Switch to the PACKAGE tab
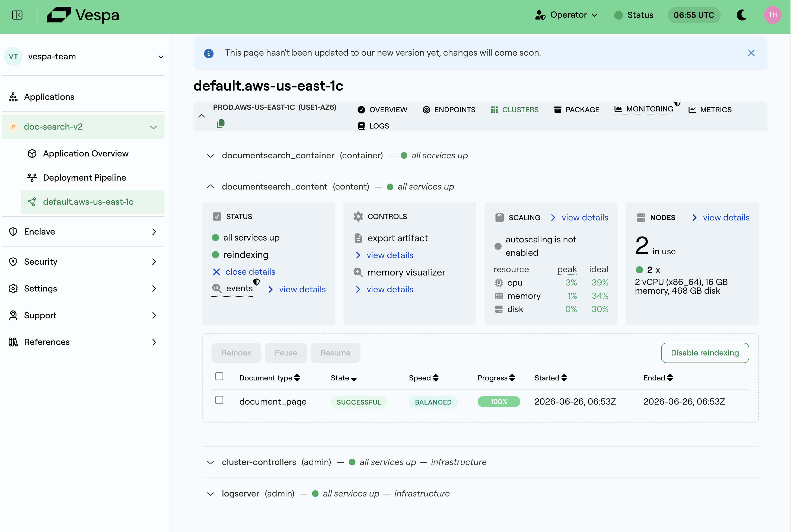Viewport: 791px width, 532px height. (x=576, y=110)
